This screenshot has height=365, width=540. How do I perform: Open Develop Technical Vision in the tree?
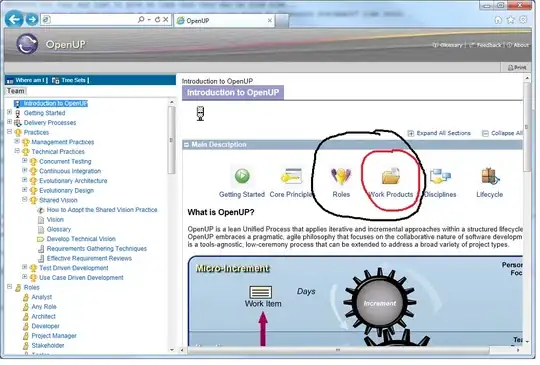(x=81, y=239)
